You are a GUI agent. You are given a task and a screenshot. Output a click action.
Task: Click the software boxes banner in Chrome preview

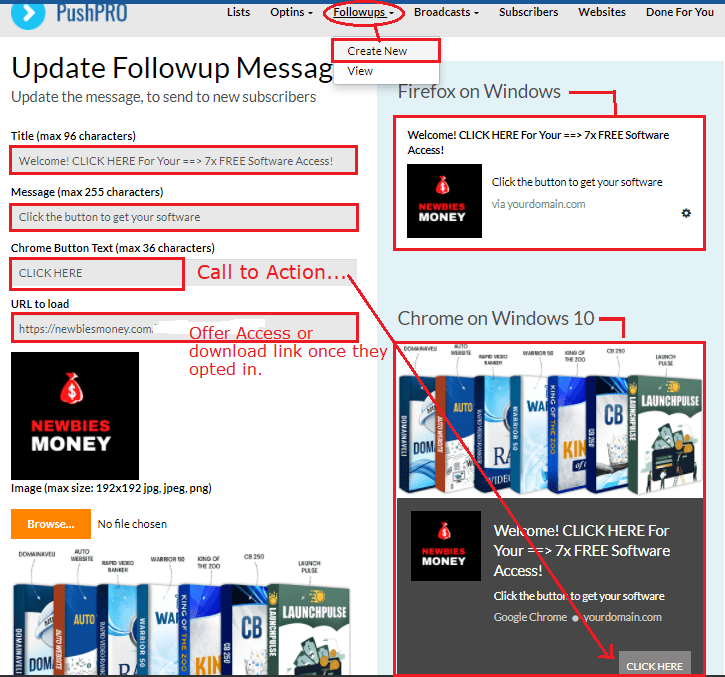pos(550,420)
